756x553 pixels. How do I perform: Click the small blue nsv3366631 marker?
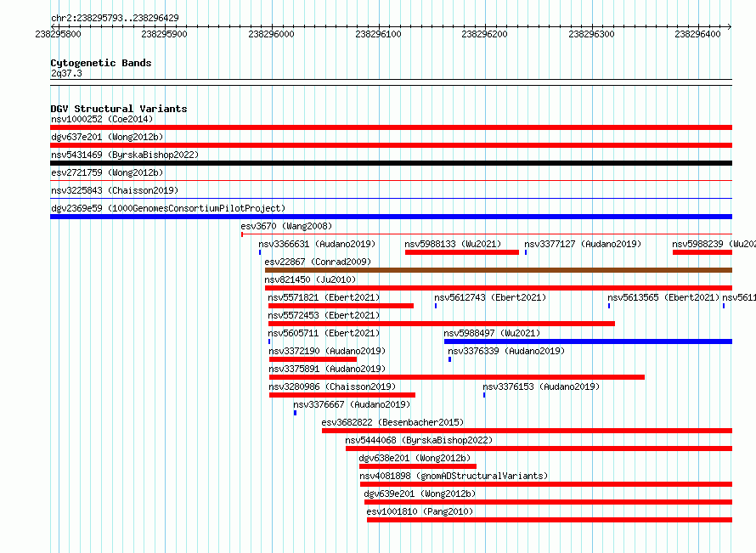260,252
